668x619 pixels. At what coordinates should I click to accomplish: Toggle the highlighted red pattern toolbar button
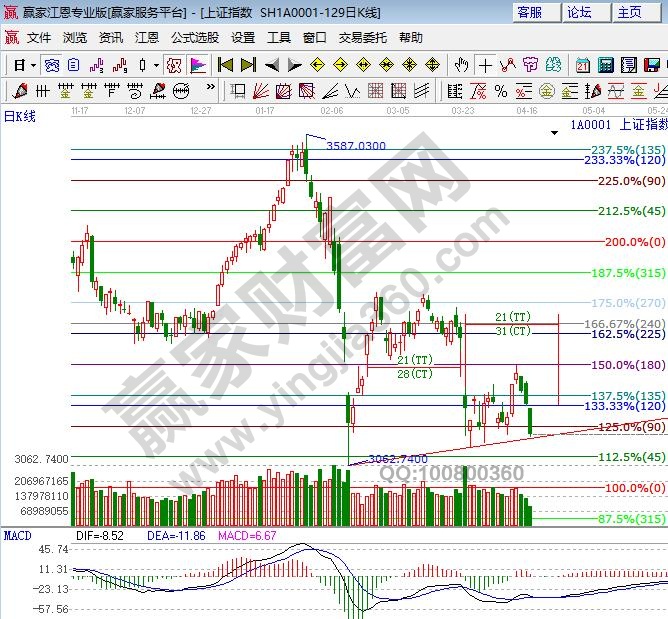[x=174, y=65]
